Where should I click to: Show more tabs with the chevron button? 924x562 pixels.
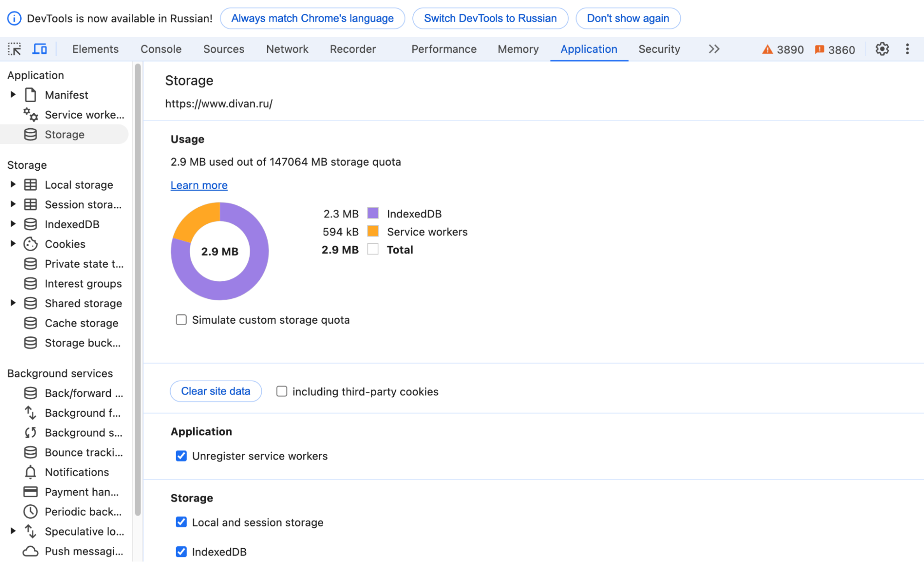pos(714,49)
